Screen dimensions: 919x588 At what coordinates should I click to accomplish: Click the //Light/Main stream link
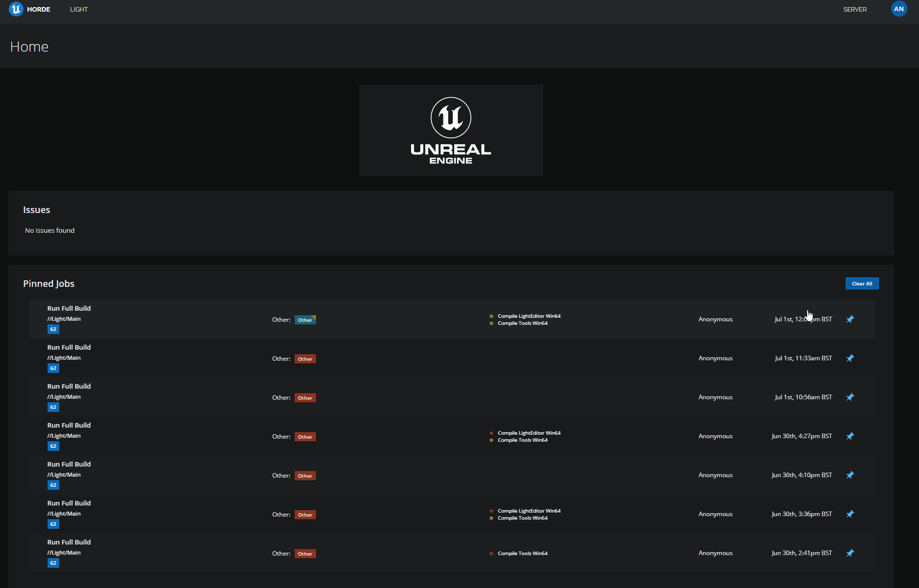coord(63,319)
